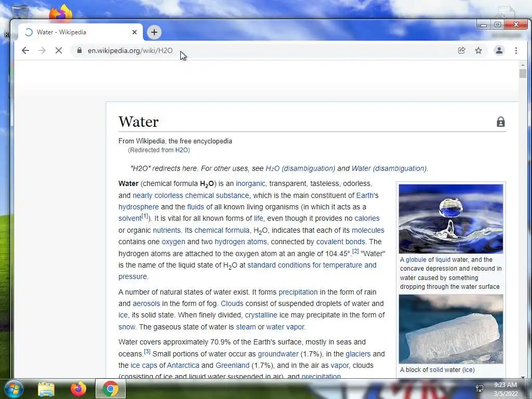Screen dimensions: 532x399
Task: Open the water vapor link
Action: [x=285, y=327]
